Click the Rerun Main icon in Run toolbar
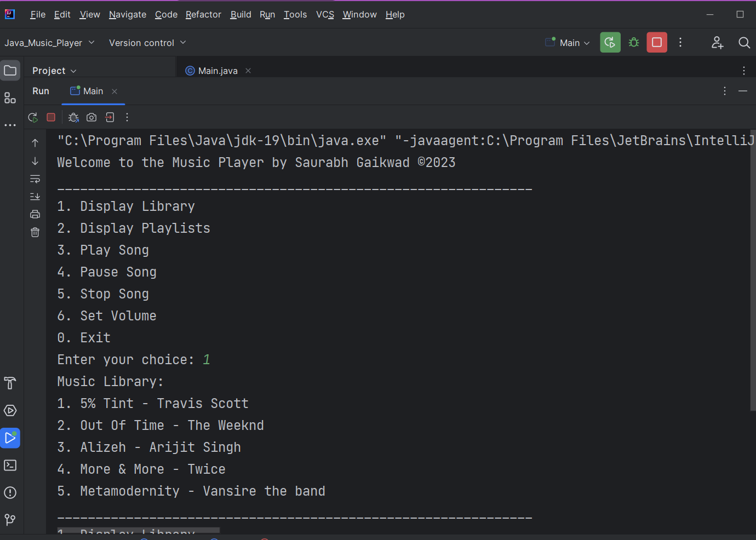This screenshot has width=756, height=540. click(x=33, y=117)
